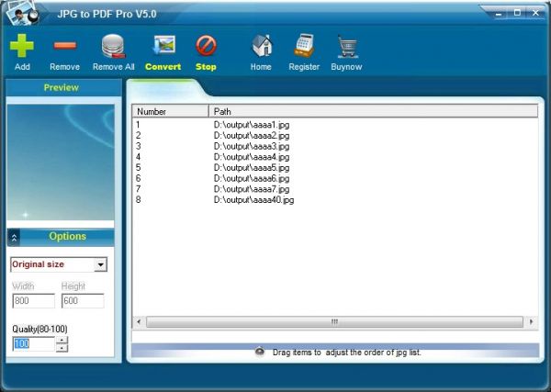Screen dimensions: 551x392
Task: Close the JPG to PDF Pro window
Action: pyautogui.click(x=535, y=13)
